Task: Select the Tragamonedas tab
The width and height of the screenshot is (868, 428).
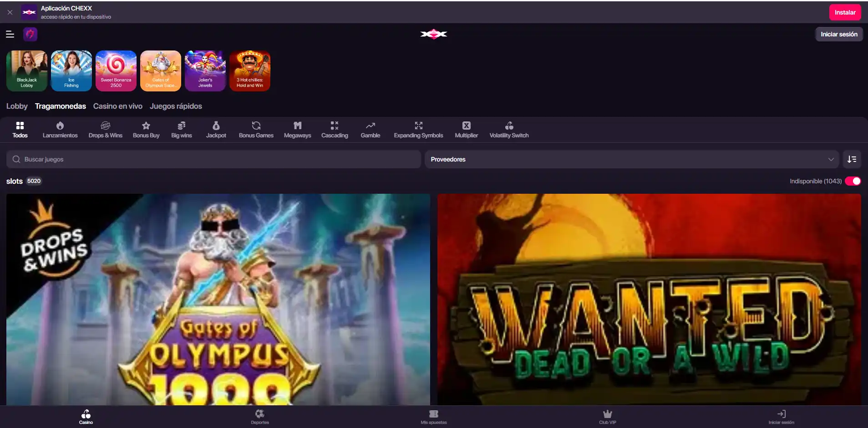Action: (x=61, y=106)
